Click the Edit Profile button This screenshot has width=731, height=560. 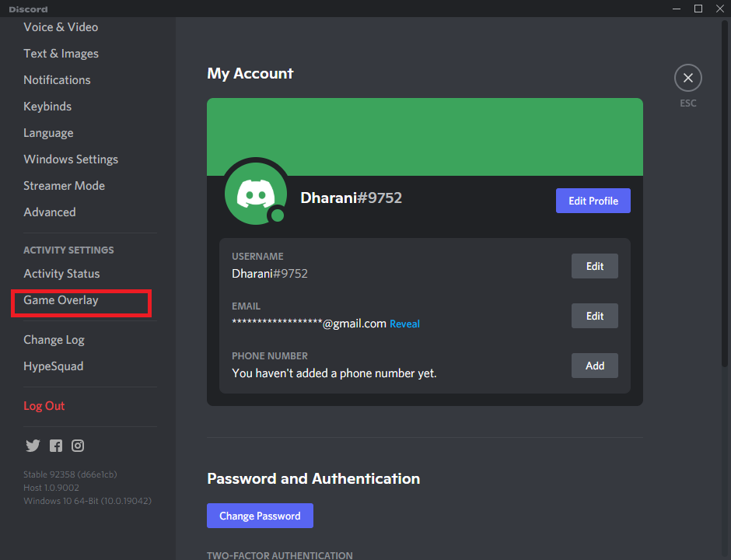point(593,200)
